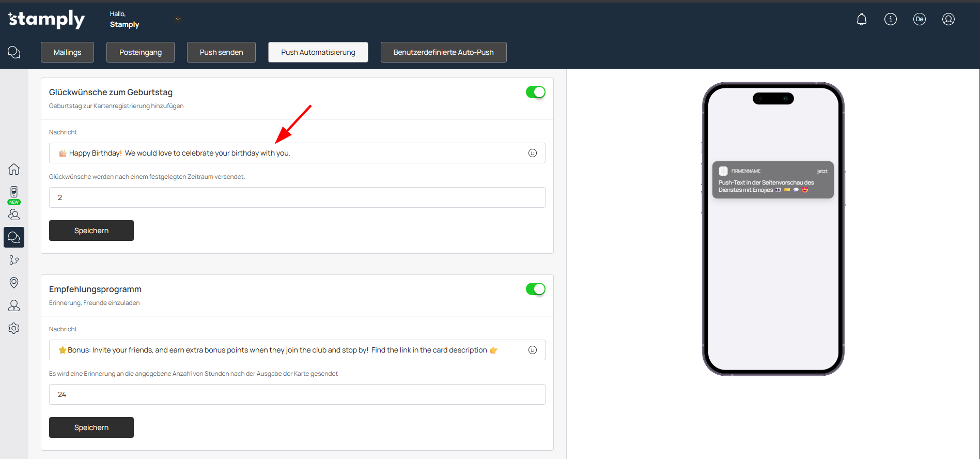Viewport: 980px width, 459px height.
Task: Open the card design icon marked NEW
Action: (x=14, y=193)
